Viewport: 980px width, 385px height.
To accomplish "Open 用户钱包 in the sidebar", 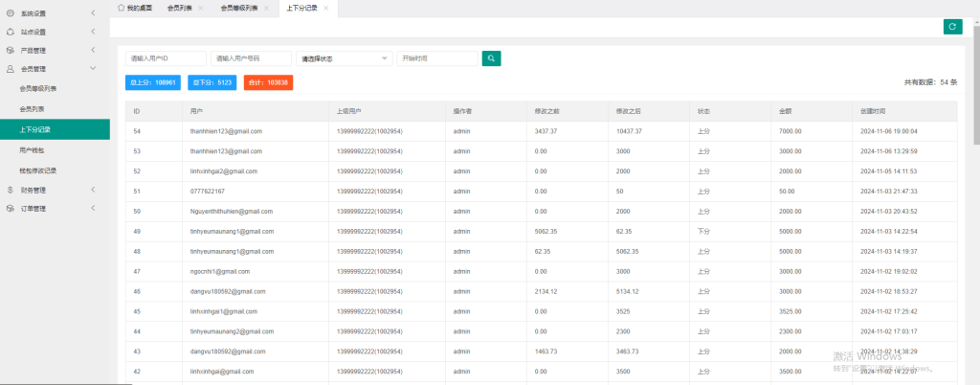I will (x=33, y=150).
